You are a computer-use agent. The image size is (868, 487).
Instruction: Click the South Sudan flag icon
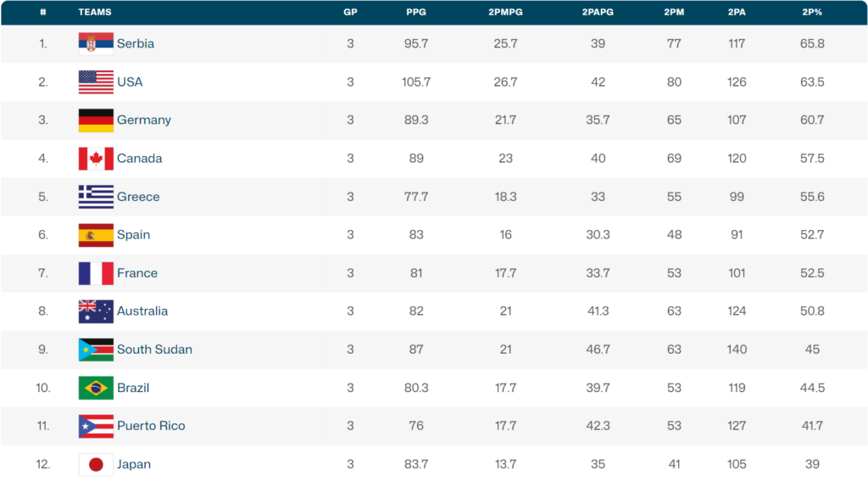tap(96, 350)
